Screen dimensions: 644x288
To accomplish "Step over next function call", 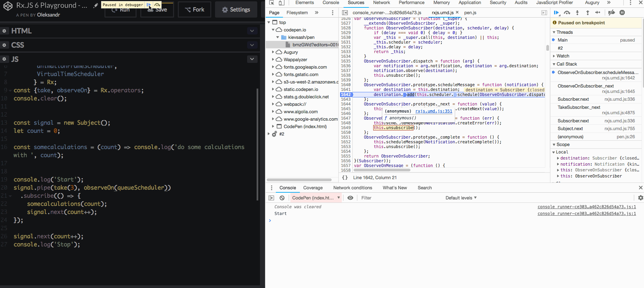I will 567,13.
